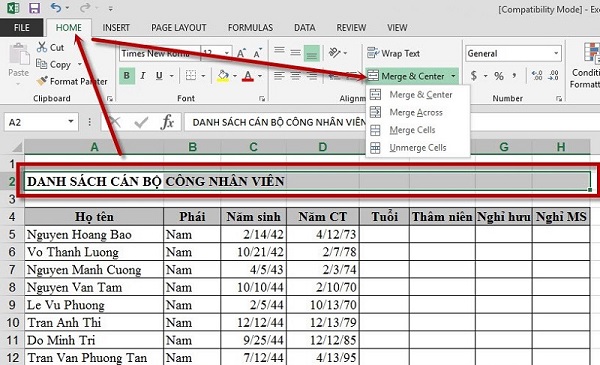This screenshot has width=600, height=365.
Task: Choose Merge Cells from the menu
Action: pyautogui.click(x=418, y=130)
